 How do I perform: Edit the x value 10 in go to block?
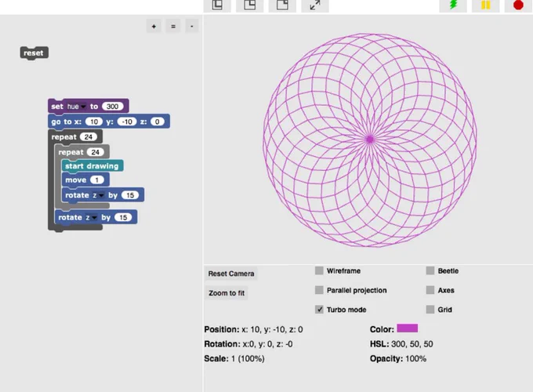(94, 122)
